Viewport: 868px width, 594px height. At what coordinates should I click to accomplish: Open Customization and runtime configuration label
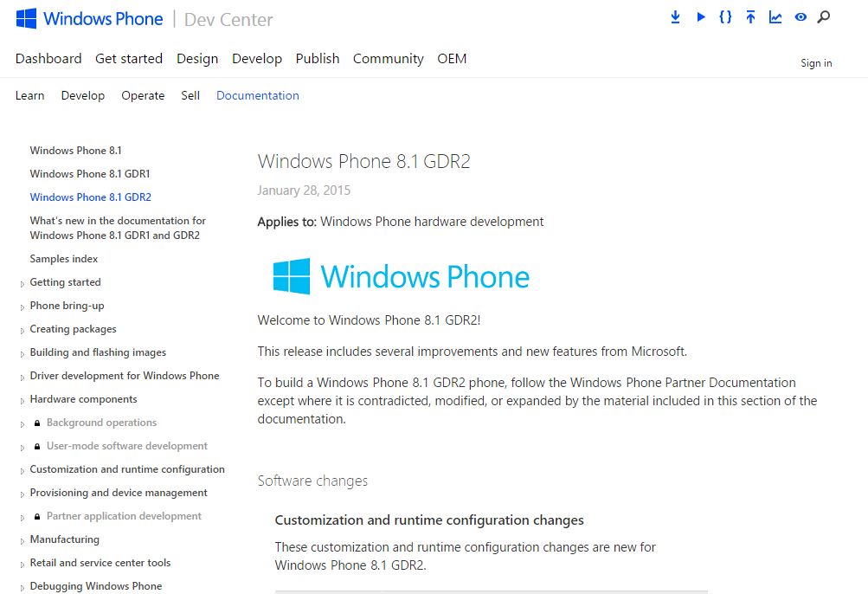coord(127,469)
